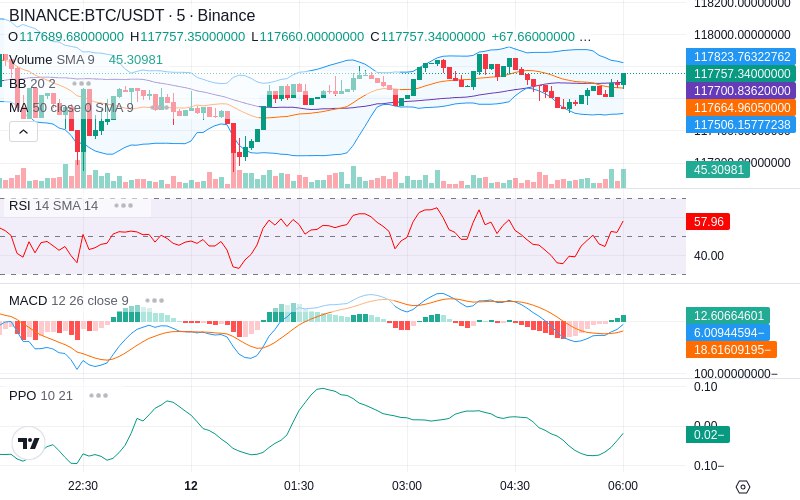Click the orange 117664.96 price label
Image resolution: width=800 pixels, height=500 pixels.
click(741, 108)
